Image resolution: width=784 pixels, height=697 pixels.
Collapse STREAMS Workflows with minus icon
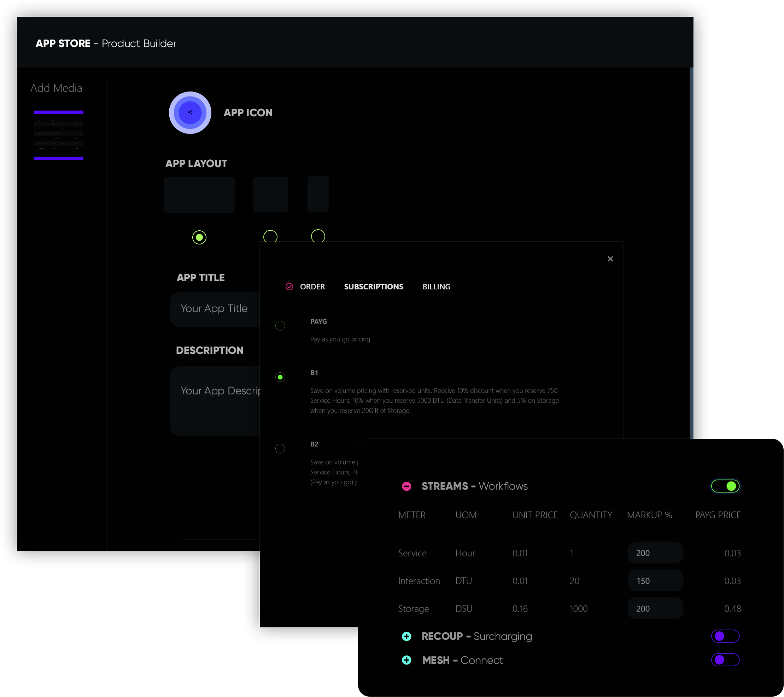[x=406, y=486]
